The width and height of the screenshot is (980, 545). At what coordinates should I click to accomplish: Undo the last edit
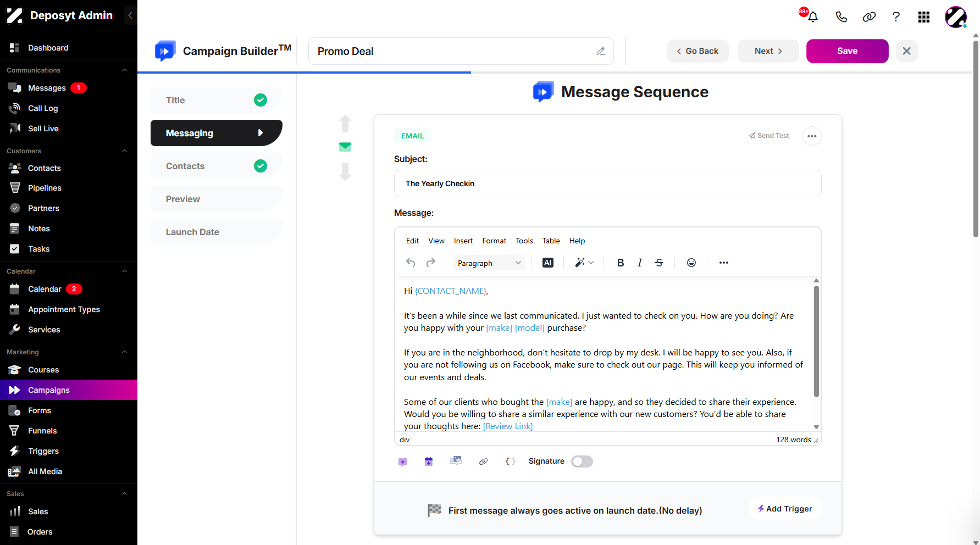click(x=411, y=263)
